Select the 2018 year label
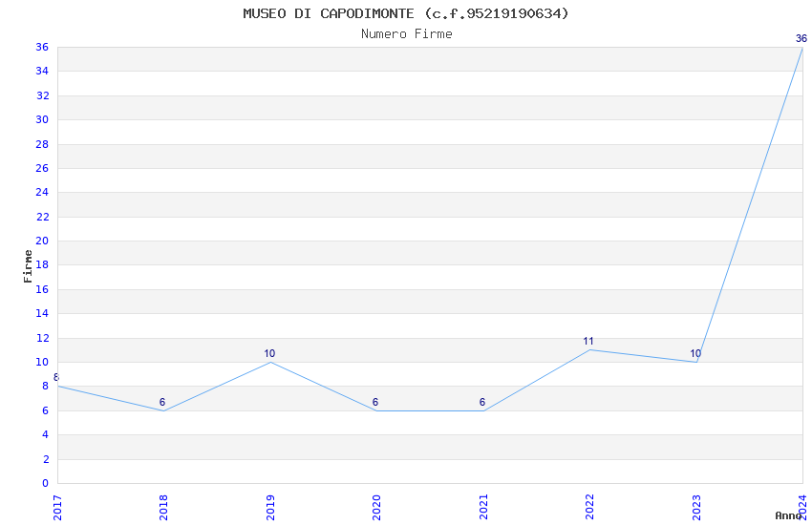Screen dimensions: 812x525 point(163,508)
